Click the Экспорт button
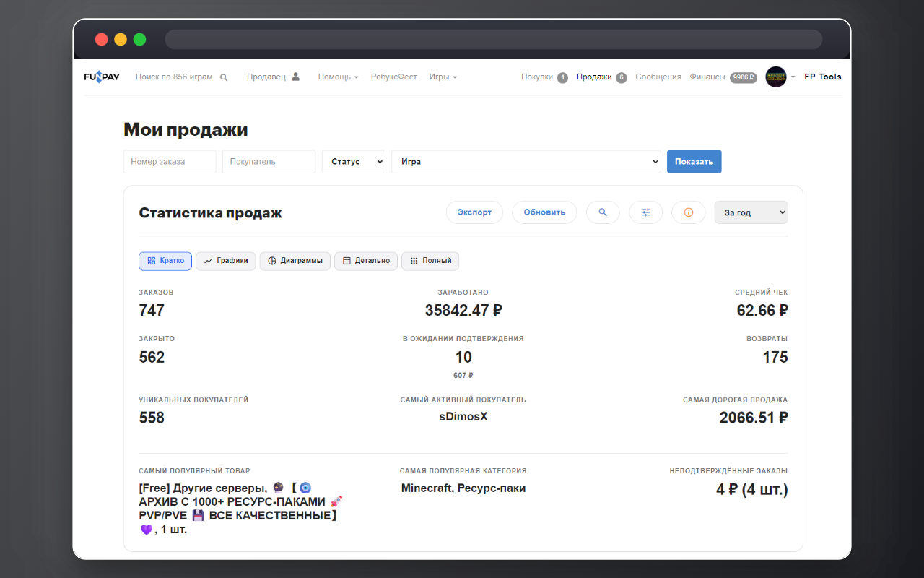This screenshot has height=578, width=924. click(474, 212)
